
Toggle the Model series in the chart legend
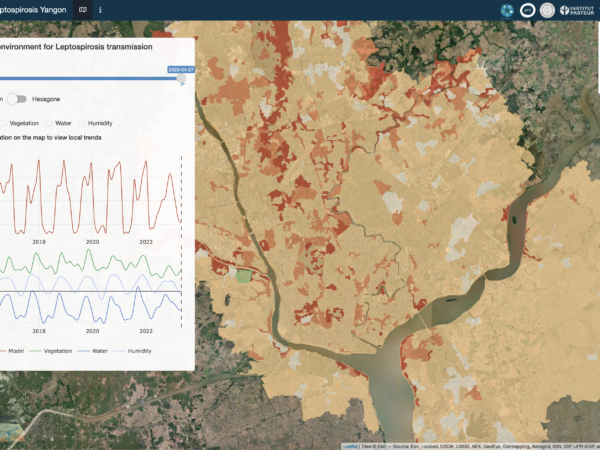pos(12,351)
